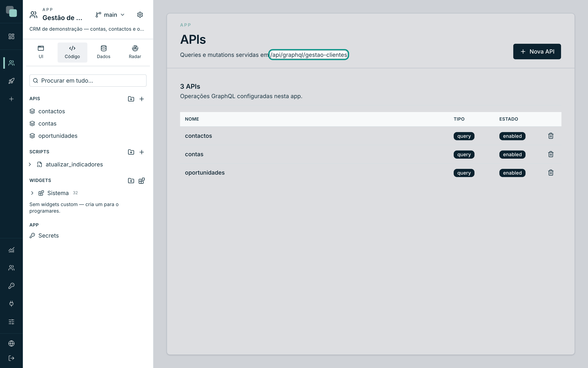
Task: Delete the oportunidades API row
Action: (x=551, y=173)
